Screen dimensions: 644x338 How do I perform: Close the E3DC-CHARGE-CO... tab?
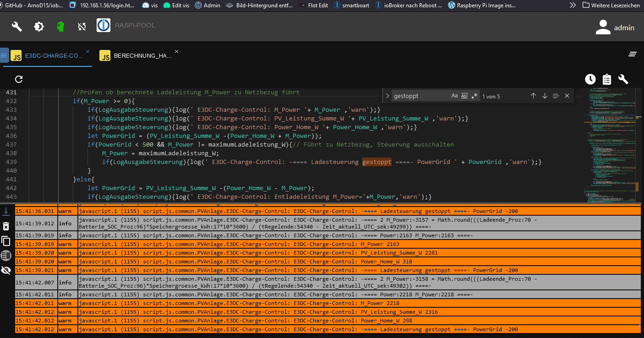coord(87,52)
